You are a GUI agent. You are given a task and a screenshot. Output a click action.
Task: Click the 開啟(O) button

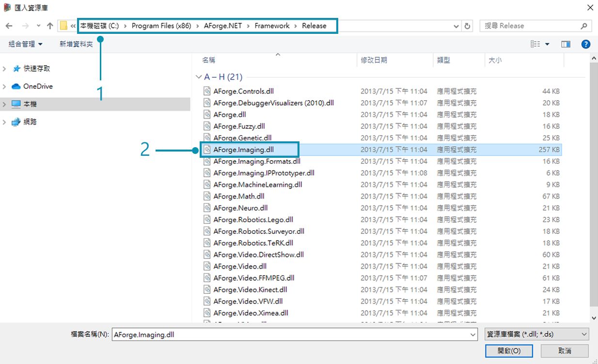[x=509, y=350]
